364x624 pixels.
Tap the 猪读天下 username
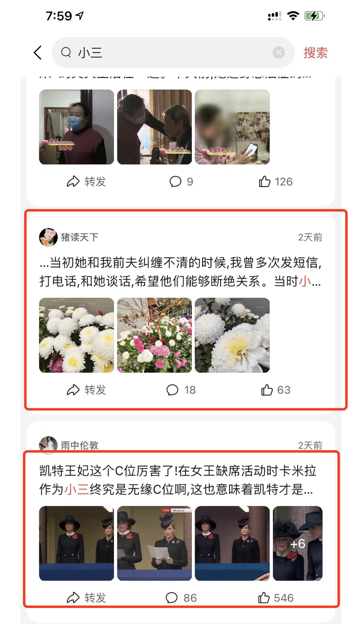tap(80, 237)
